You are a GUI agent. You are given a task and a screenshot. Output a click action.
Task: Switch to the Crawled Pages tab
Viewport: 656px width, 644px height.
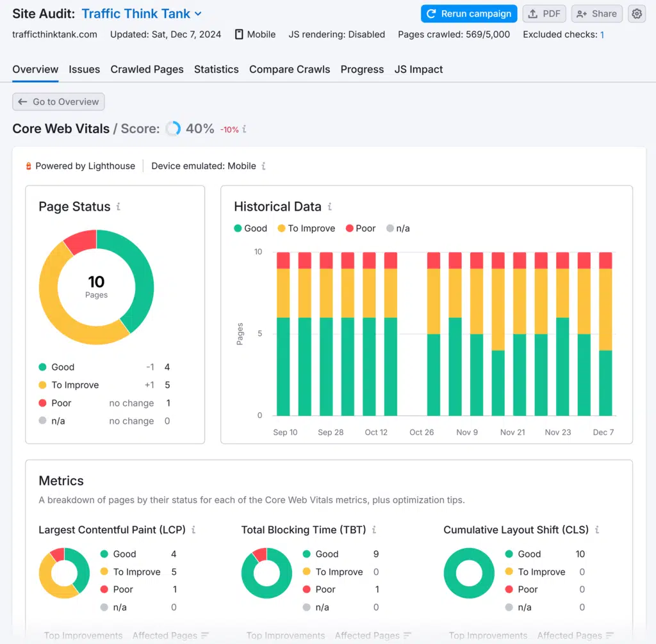tap(147, 69)
